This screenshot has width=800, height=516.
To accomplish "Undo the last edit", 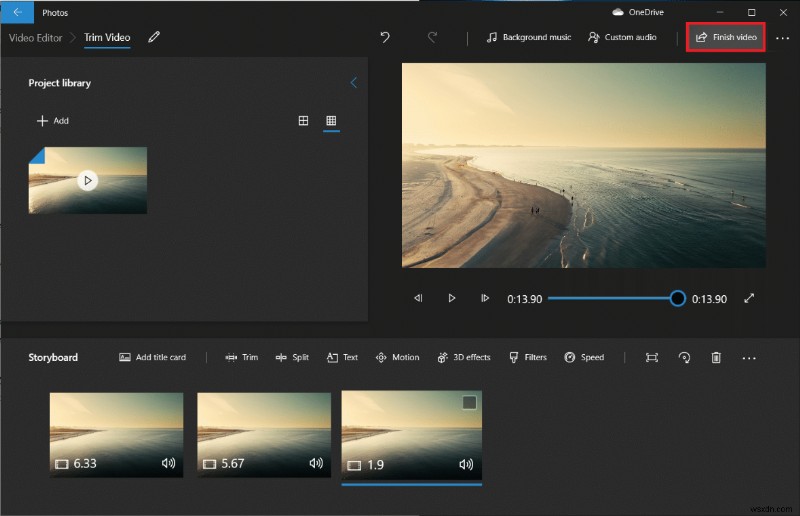I will point(385,37).
